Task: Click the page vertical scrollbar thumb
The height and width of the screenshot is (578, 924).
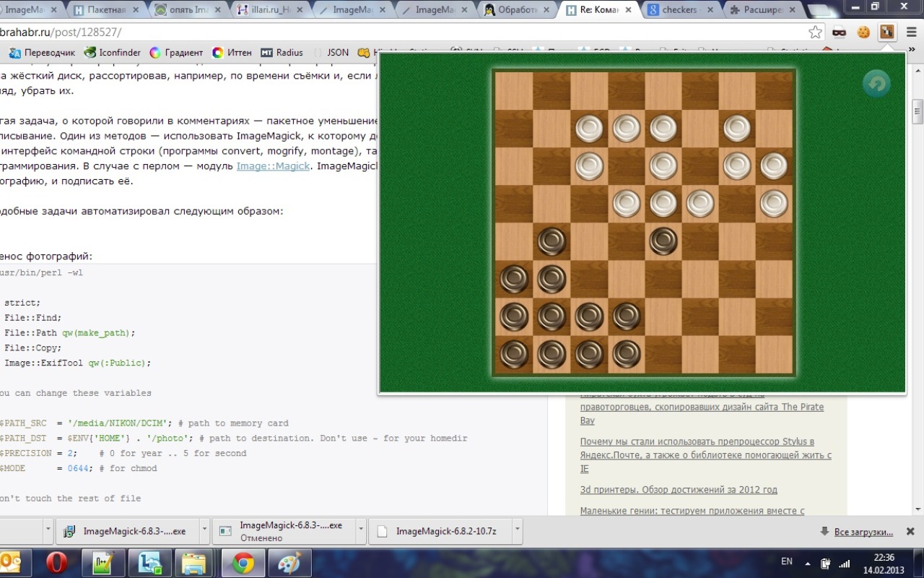Action: [x=918, y=112]
